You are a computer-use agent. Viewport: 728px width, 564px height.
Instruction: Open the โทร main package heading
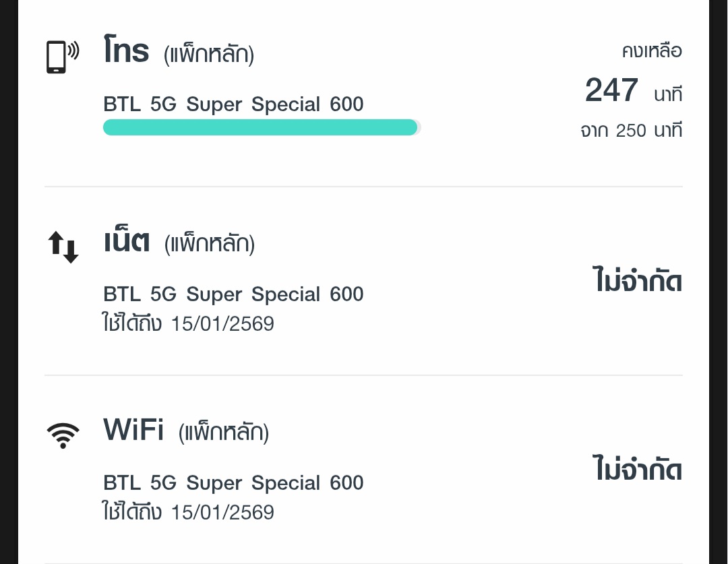tap(127, 53)
